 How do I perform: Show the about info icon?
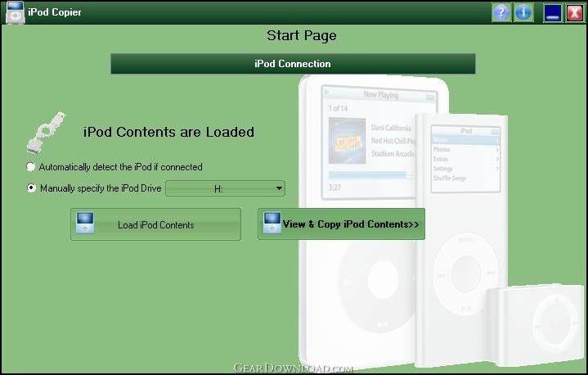tap(523, 12)
